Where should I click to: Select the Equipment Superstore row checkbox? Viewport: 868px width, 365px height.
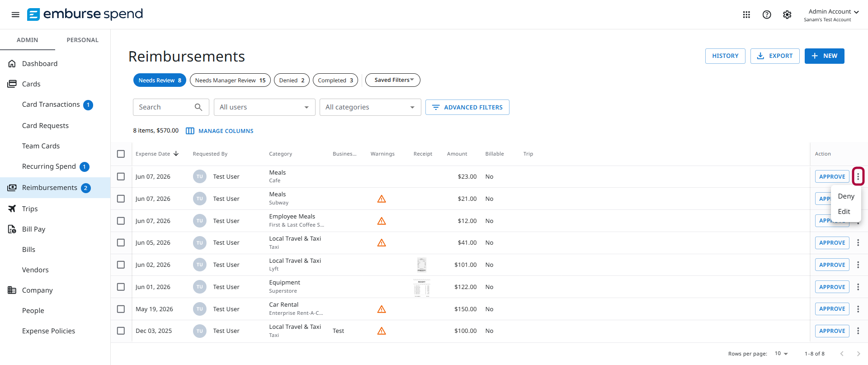pyautogui.click(x=121, y=287)
